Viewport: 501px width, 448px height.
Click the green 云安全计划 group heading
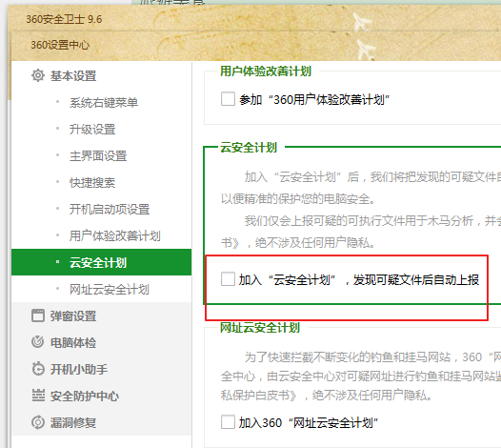click(x=249, y=148)
